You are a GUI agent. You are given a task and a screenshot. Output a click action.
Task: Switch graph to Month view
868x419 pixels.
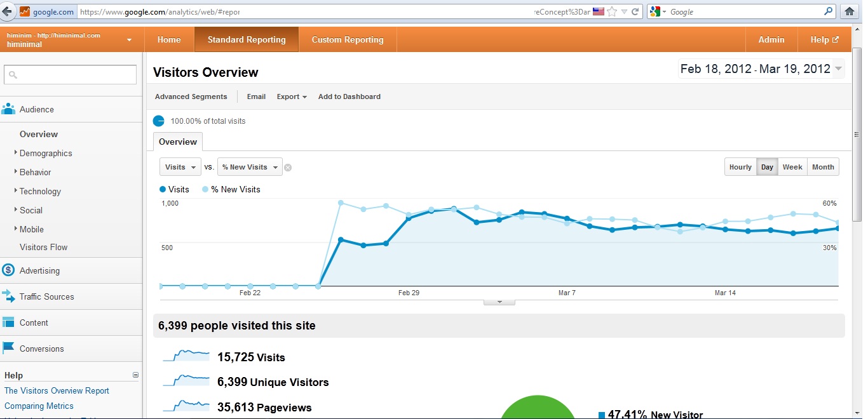tap(823, 167)
